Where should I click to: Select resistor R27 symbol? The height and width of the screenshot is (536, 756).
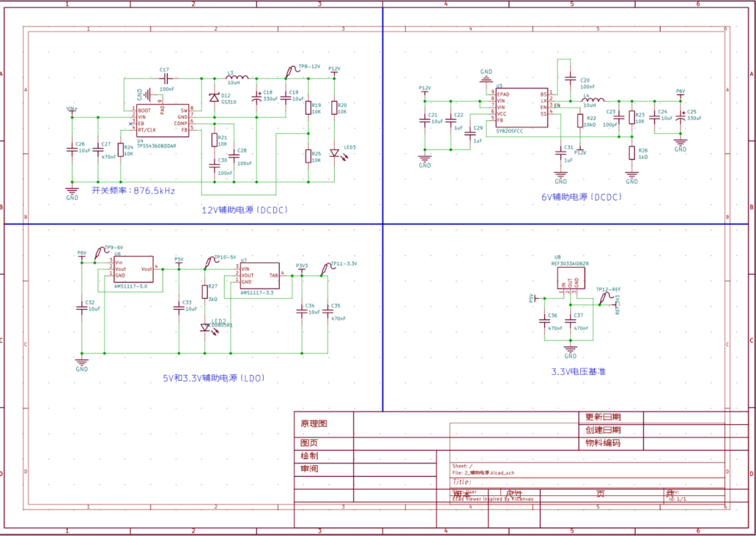click(x=205, y=292)
